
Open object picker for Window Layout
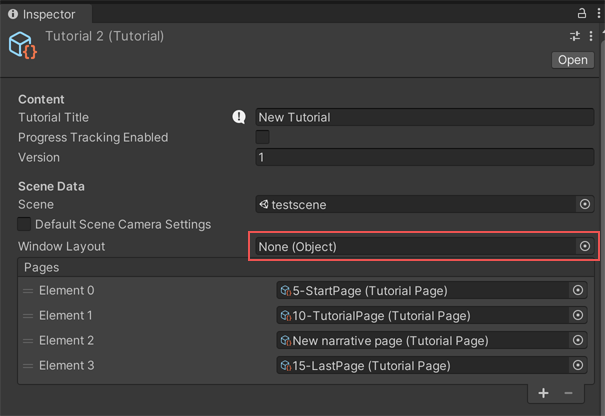pos(585,246)
